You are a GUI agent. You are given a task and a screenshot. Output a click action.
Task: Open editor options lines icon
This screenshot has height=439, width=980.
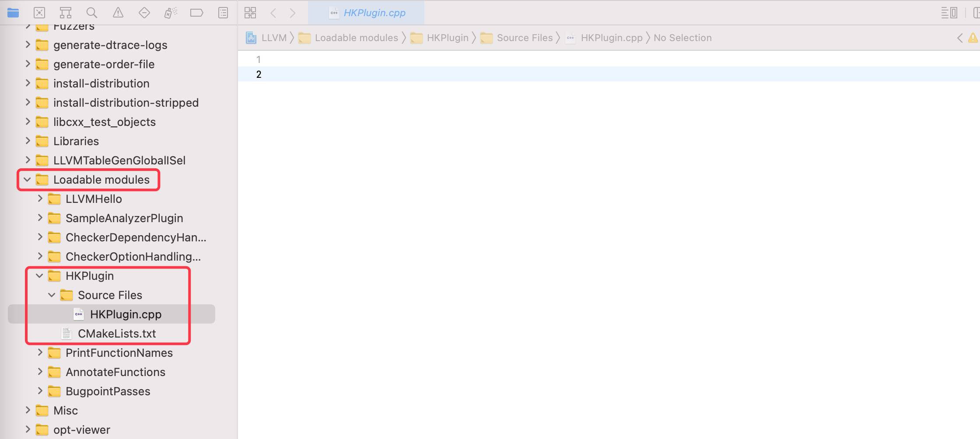[949, 13]
